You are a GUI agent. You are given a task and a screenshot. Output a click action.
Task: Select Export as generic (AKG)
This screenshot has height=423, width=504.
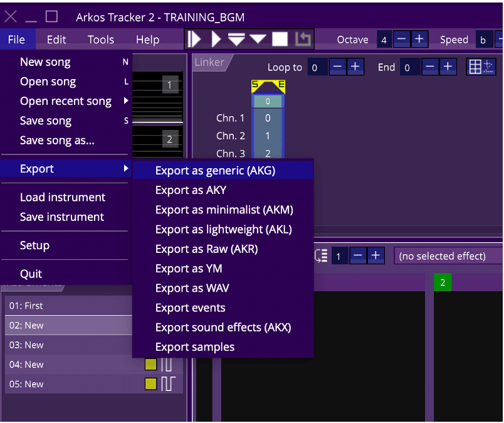[x=223, y=170]
